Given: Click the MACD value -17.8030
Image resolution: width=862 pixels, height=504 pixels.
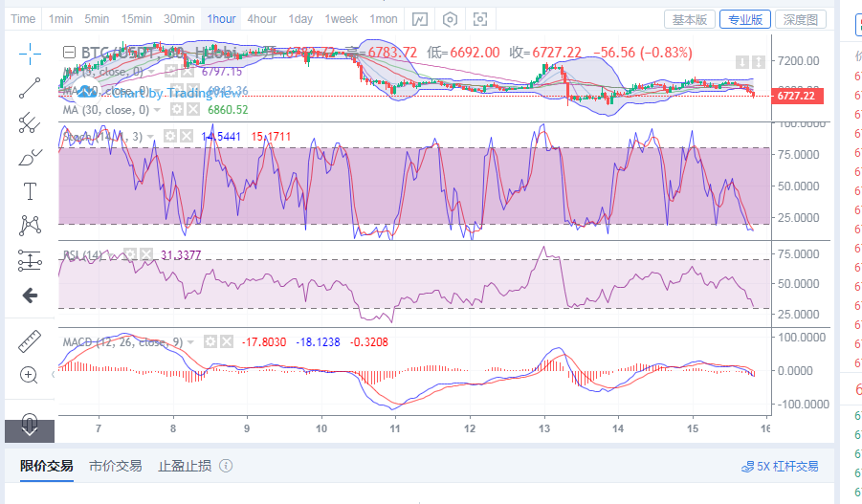Looking at the screenshot, I should pos(264,342).
